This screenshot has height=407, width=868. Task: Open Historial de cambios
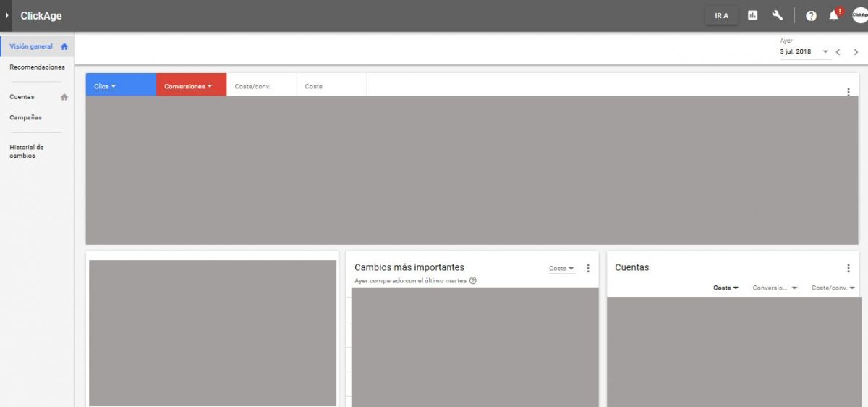[27, 151]
